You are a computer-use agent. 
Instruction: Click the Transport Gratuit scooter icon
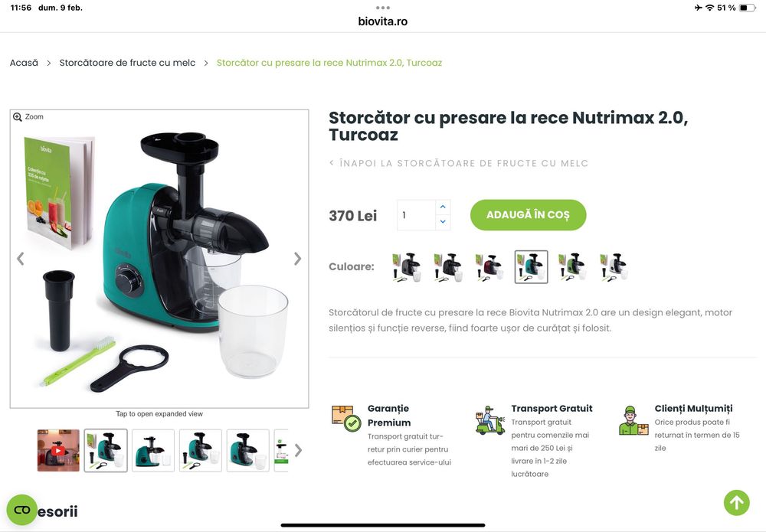tap(490, 420)
